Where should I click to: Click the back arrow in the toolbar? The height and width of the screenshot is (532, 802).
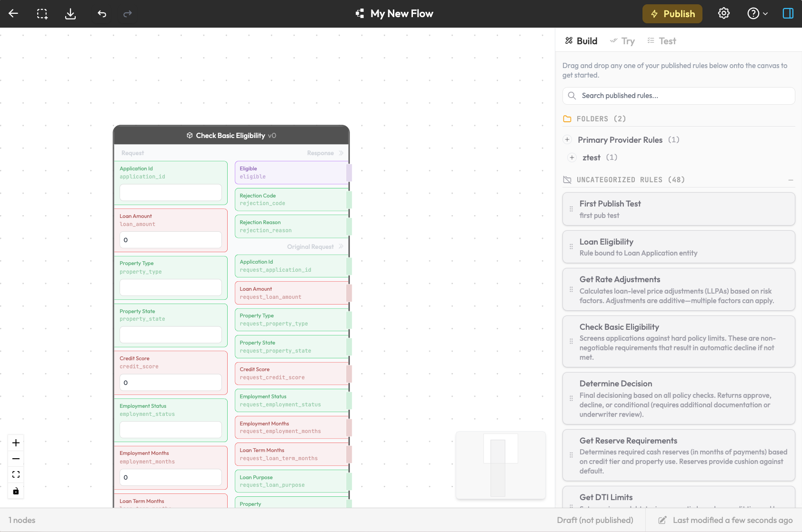coord(13,13)
